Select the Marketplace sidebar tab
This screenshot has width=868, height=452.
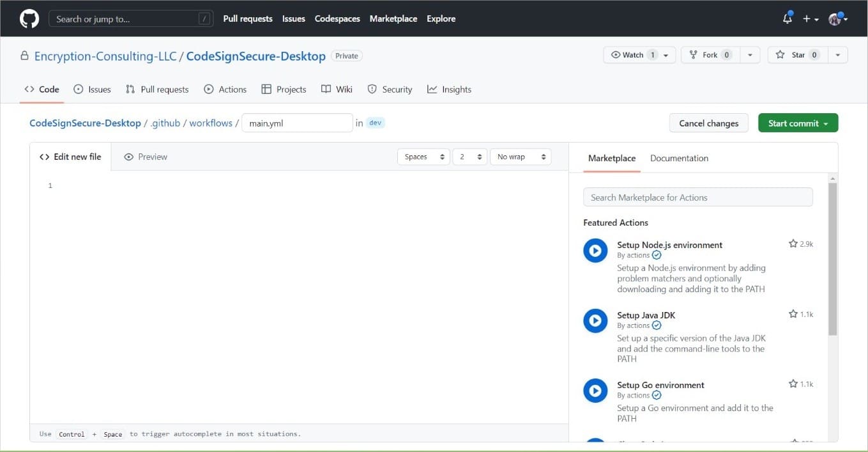(x=612, y=158)
